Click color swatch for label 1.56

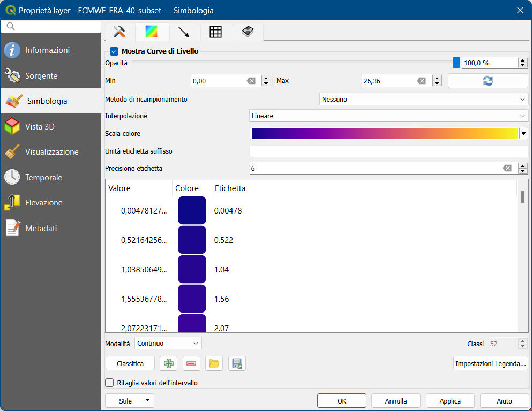tap(192, 299)
